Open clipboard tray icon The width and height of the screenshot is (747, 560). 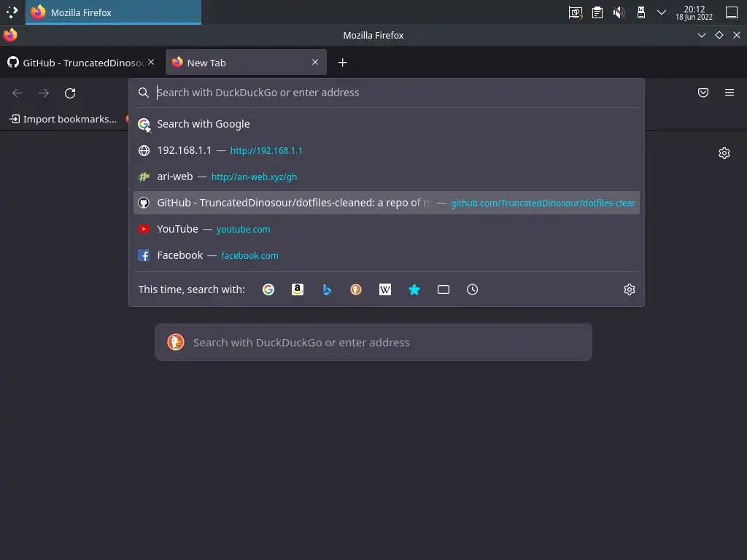597,12
